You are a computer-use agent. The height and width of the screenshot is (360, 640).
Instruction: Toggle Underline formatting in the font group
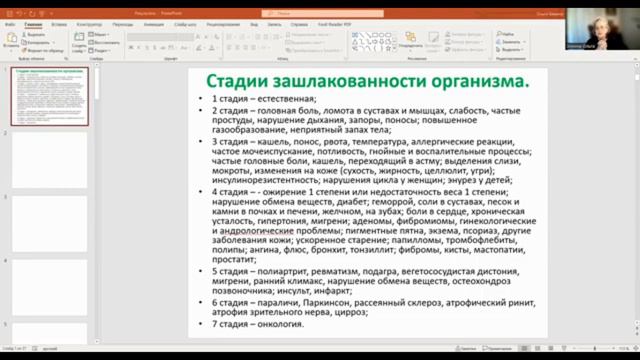tap(147, 48)
